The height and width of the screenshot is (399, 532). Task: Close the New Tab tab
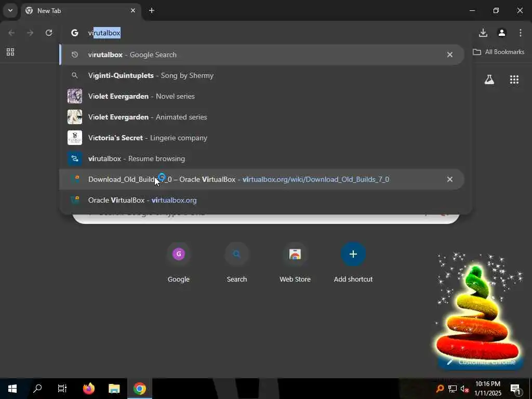(x=133, y=10)
